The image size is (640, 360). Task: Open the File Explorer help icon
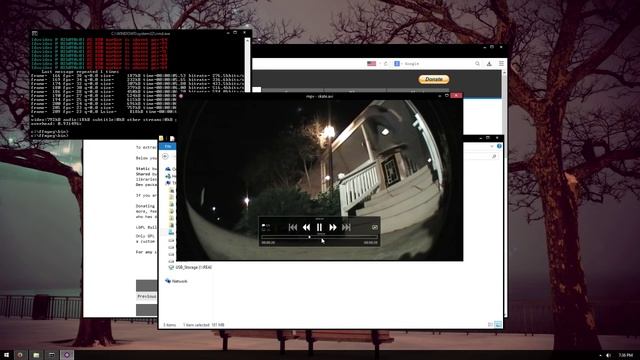499,146
